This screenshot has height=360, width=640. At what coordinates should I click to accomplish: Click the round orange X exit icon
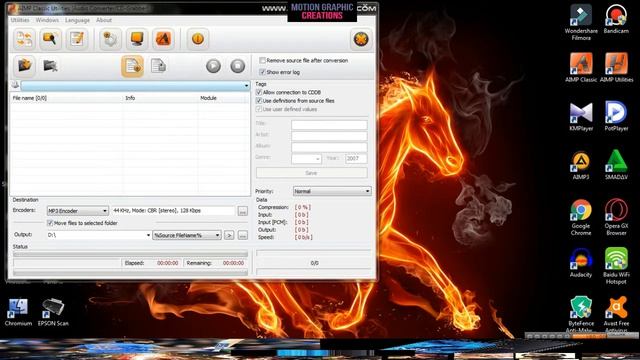(x=361, y=40)
